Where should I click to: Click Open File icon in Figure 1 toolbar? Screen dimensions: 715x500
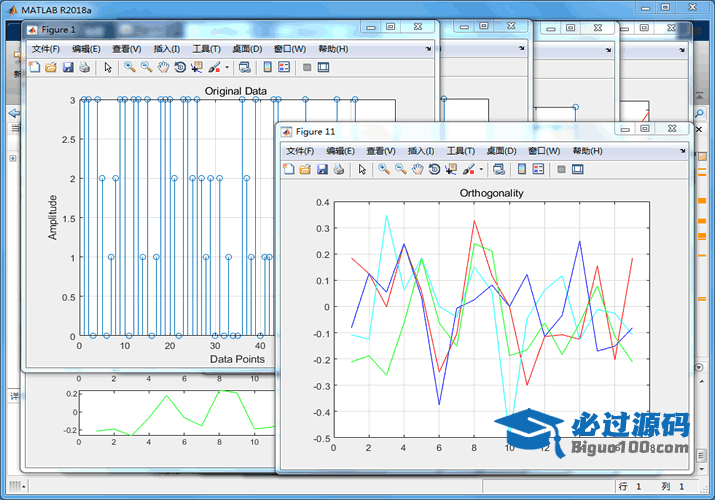coord(51,67)
